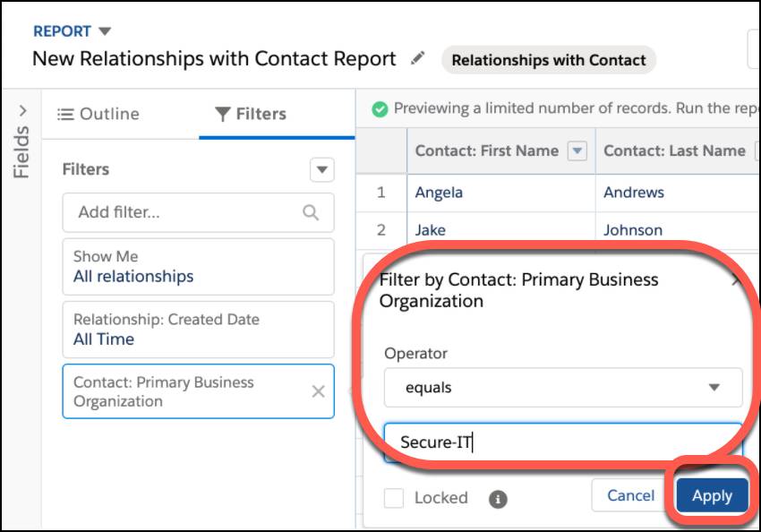Screen dimensions: 761x532
Task: Open the Angela contact record link
Action: coord(440,193)
